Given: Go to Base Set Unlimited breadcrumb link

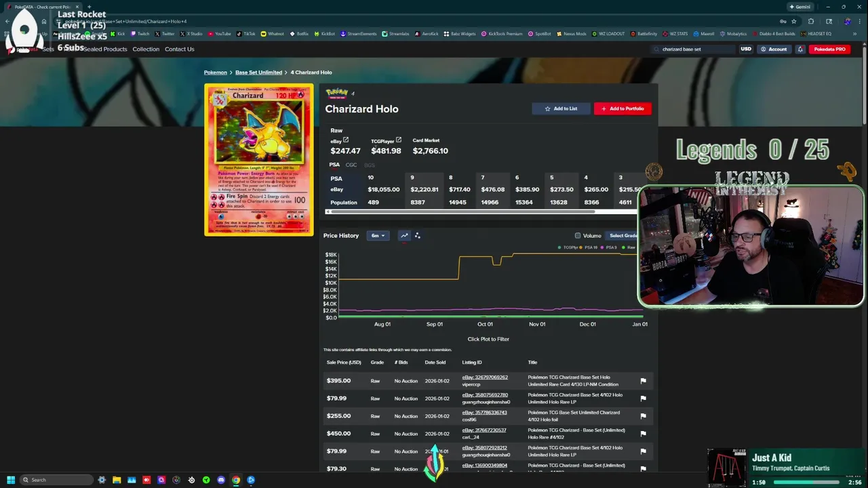Looking at the screenshot, I should click(x=258, y=73).
